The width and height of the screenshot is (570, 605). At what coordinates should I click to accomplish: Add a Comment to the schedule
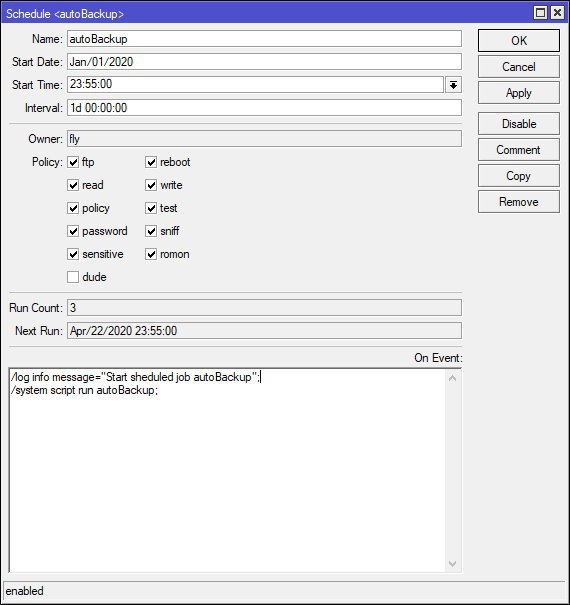519,150
